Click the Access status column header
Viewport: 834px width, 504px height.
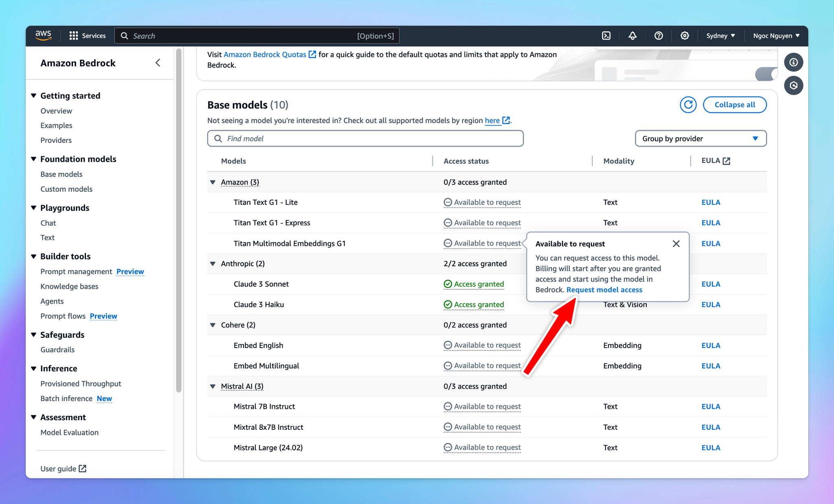(x=466, y=161)
